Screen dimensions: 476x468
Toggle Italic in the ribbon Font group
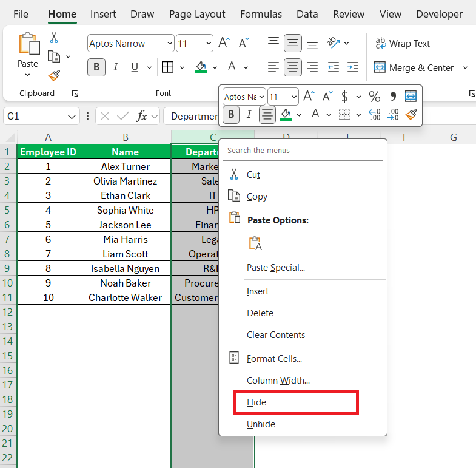[116, 67]
